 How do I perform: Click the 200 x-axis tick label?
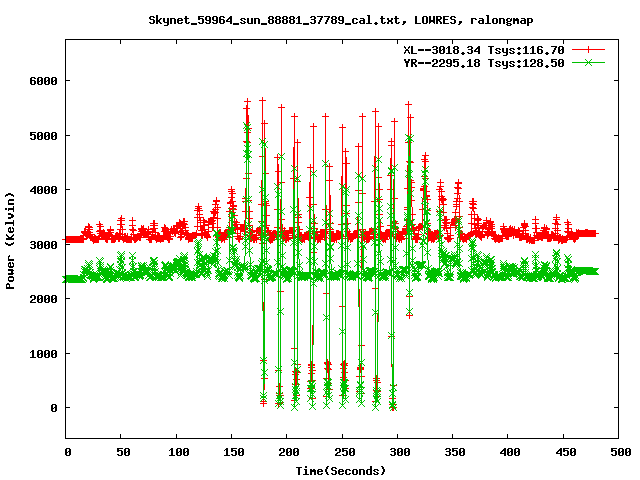(x=289, y=452)
